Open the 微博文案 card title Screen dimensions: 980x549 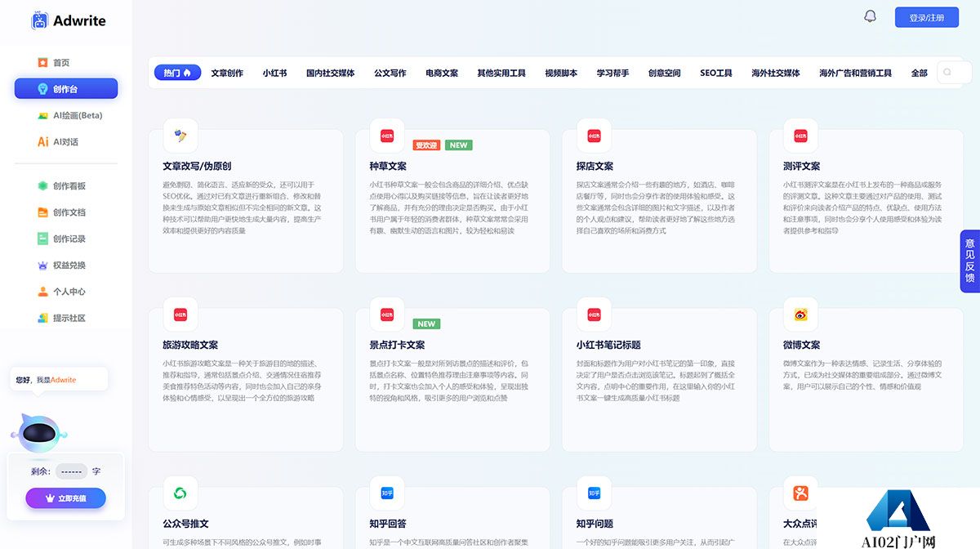pyautogui.click(x=801, y=345)
